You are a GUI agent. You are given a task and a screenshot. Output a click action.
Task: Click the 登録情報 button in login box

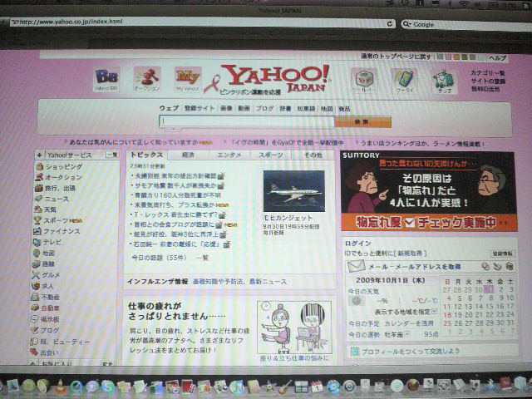pyautogui.click(x=503, y=254)
